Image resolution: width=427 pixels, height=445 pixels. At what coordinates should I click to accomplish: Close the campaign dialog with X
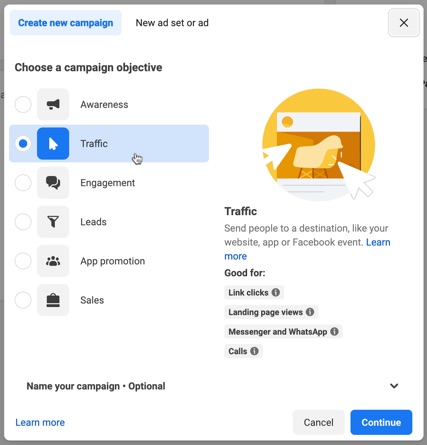click(x=404, y=23)
